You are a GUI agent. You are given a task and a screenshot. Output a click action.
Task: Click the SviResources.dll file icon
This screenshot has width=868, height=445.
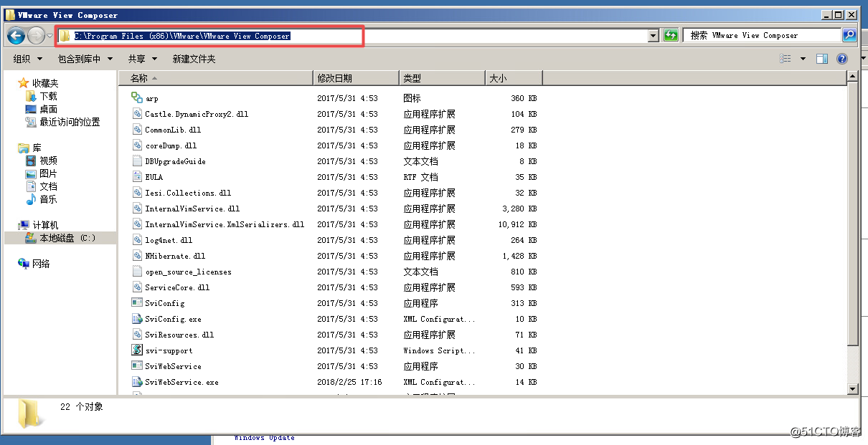pos(137,335)
